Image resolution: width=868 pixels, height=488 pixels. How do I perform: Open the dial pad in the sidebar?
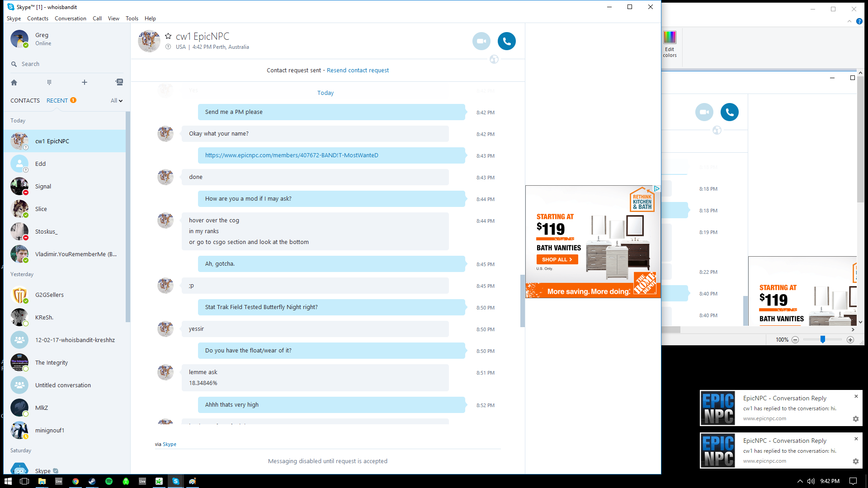pyautogui.click(x=49, y=82)
